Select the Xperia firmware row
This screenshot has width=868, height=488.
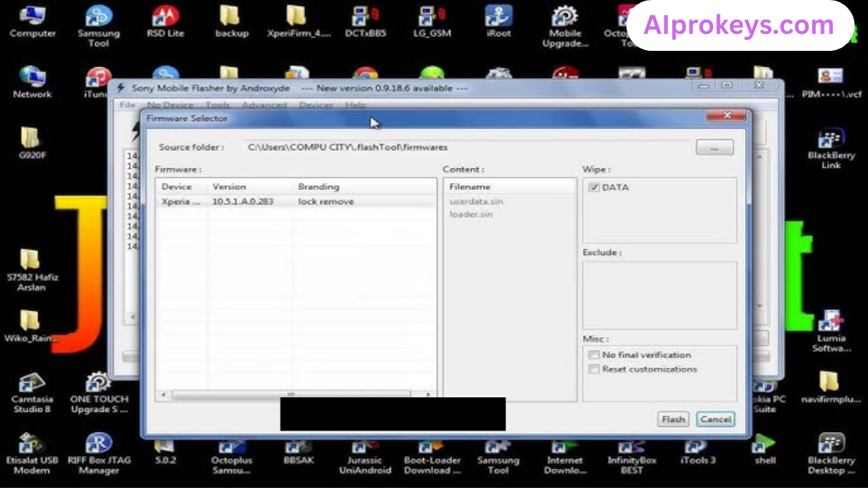pyautogui.click(x=296, y=202)
